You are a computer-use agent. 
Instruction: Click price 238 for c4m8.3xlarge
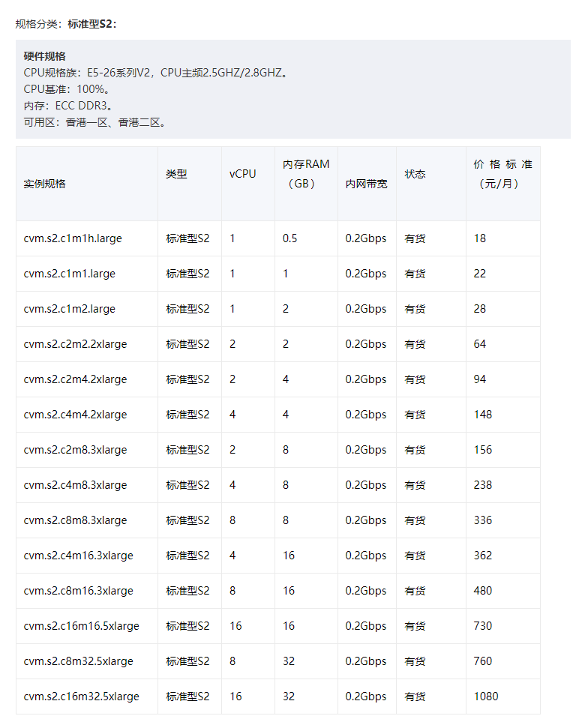click(x=483, y=486)
